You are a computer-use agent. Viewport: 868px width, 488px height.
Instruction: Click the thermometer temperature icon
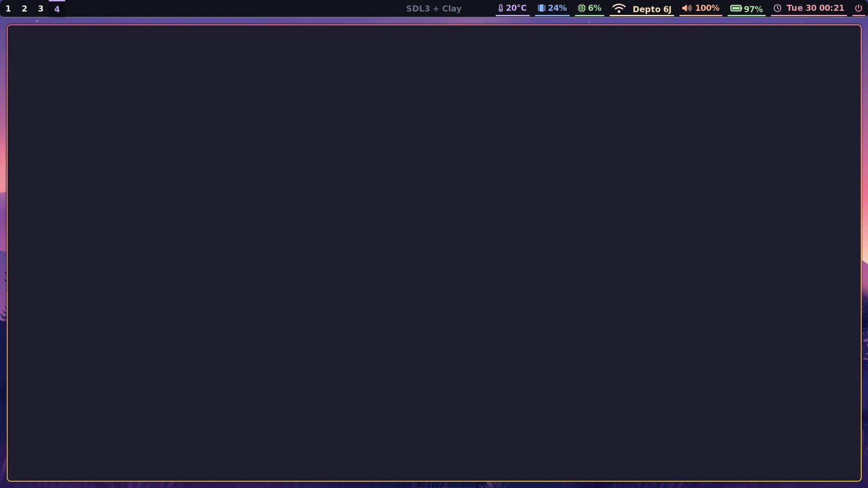pos(501,8)
